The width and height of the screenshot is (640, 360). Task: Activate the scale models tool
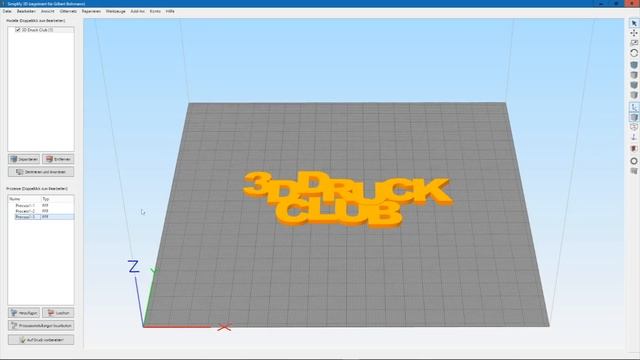click(634, 43)
